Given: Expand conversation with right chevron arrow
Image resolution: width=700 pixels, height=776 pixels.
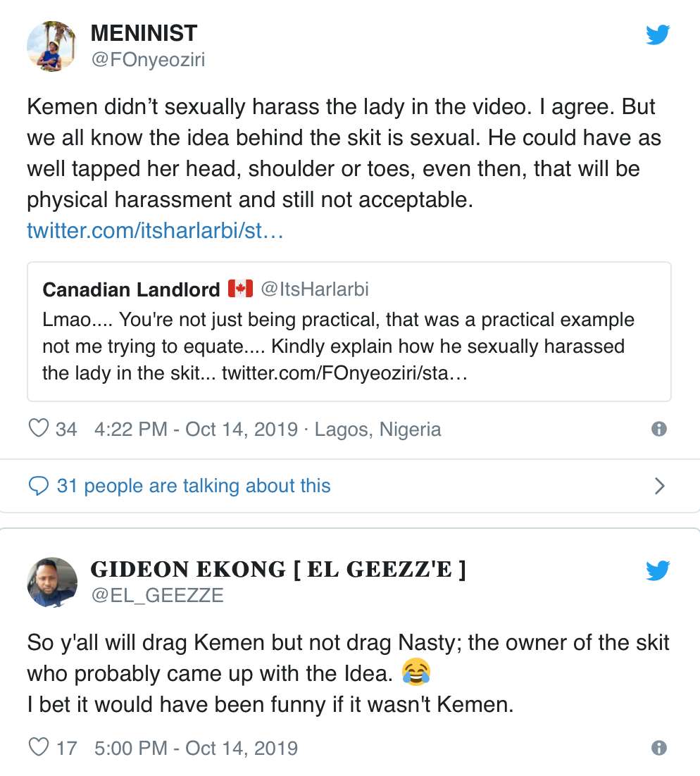Looking at the screenshot, I should click(x=659, y=486).
